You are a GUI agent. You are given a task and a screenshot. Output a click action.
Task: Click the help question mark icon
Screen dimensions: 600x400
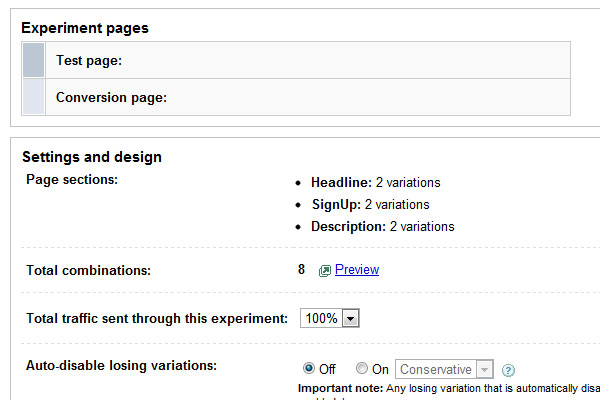pos(508,369)
